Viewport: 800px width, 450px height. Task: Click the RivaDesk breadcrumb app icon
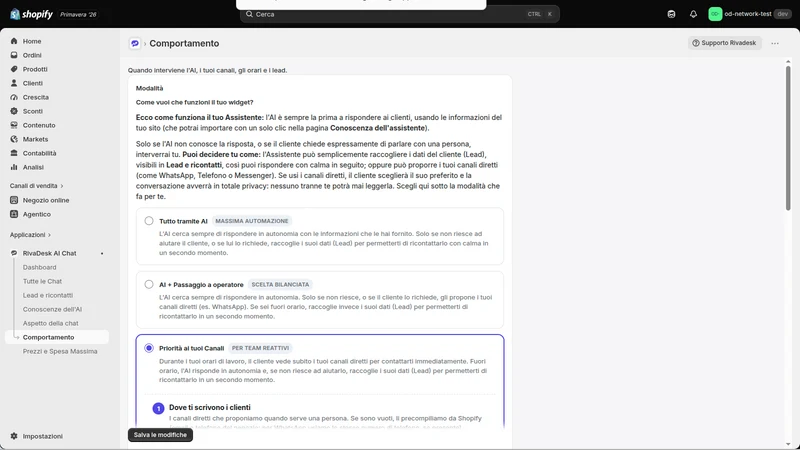[x=135, y=43]
